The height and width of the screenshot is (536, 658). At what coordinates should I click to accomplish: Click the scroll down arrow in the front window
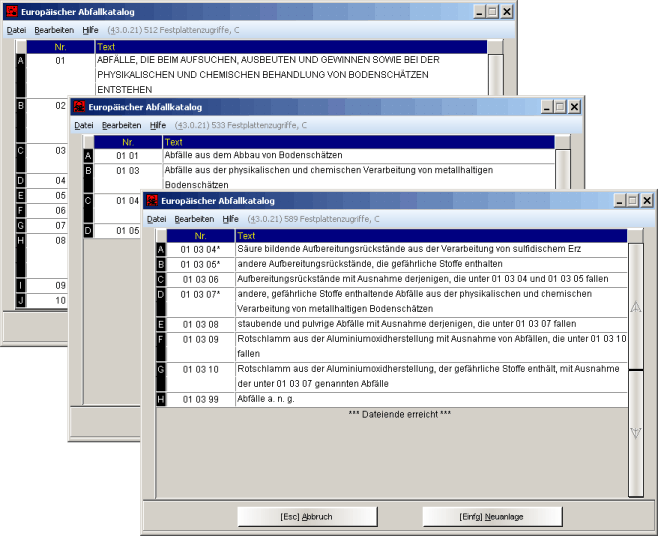[635, 432]
